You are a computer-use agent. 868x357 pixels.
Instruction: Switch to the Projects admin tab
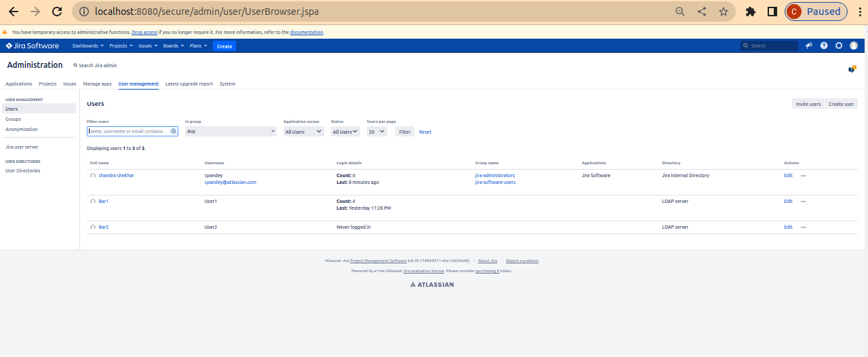[x=47, y=84]
